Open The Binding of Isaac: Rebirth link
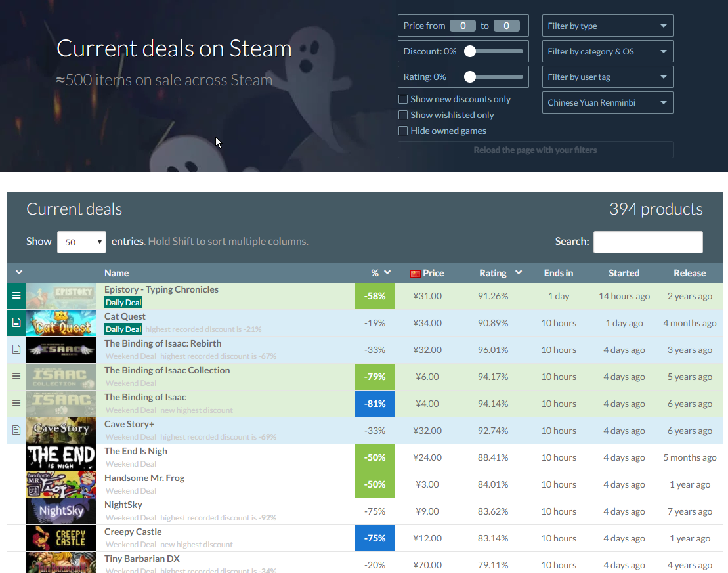Screen dimensions: 728x573 (163, 343)
